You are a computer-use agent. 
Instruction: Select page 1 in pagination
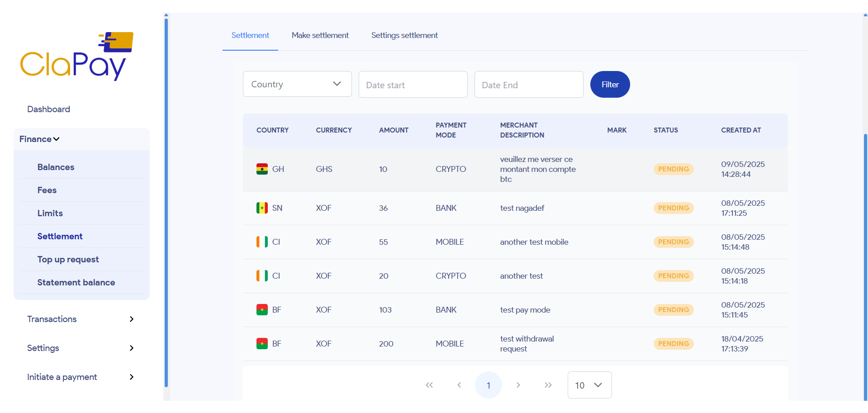point(488,385)
